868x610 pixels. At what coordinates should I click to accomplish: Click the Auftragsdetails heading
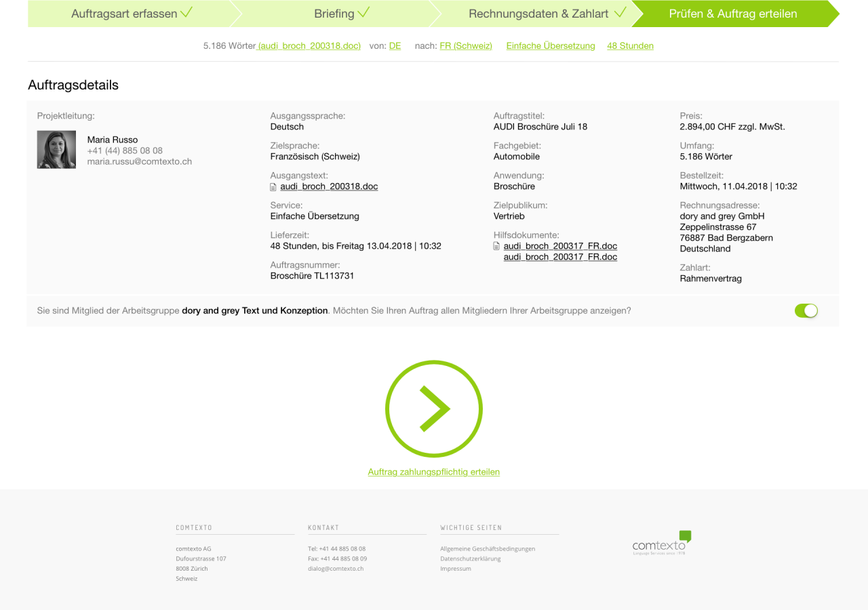tap(73, 85)
